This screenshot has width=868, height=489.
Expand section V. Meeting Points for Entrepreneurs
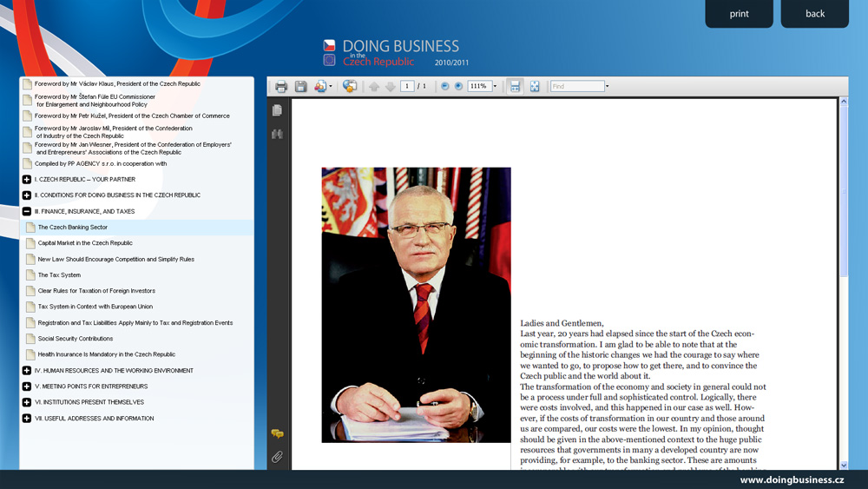tap(27, 386)
